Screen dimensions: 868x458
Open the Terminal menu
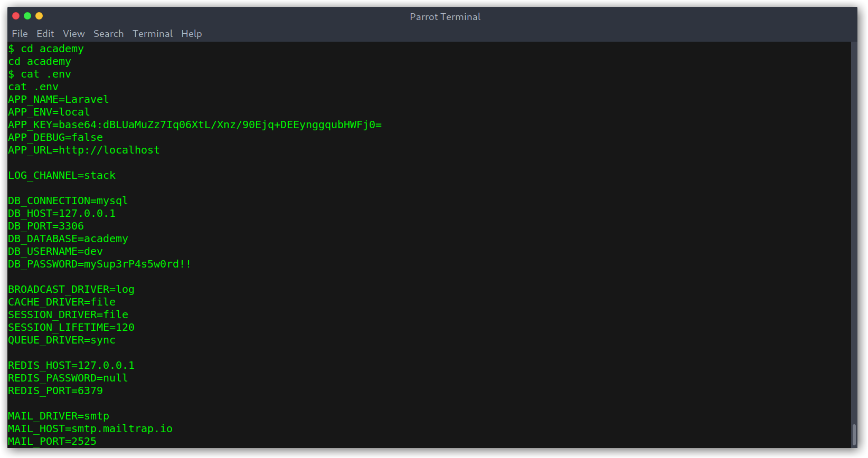(153, 34)
